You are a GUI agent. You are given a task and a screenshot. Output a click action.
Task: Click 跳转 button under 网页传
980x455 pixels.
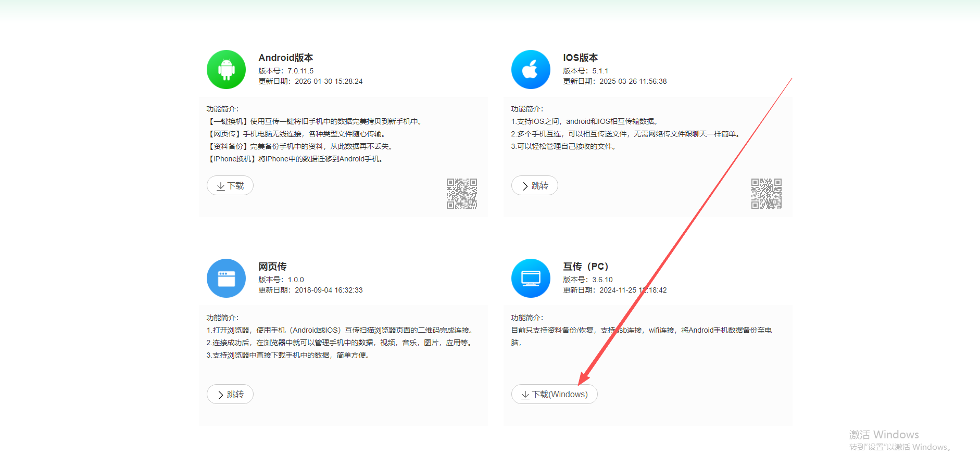(x=230, y=394)
